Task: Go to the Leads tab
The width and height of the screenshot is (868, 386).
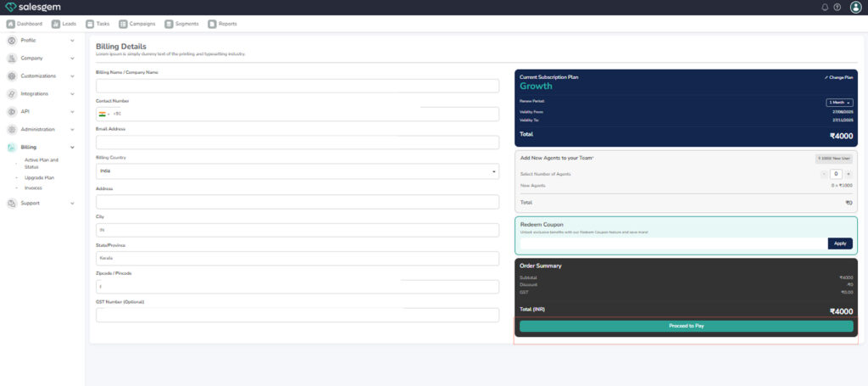Action: coord(65,24)
